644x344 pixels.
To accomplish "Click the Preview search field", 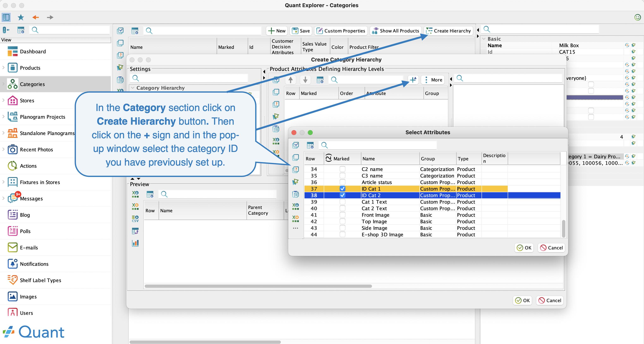I will click(218, 194).
